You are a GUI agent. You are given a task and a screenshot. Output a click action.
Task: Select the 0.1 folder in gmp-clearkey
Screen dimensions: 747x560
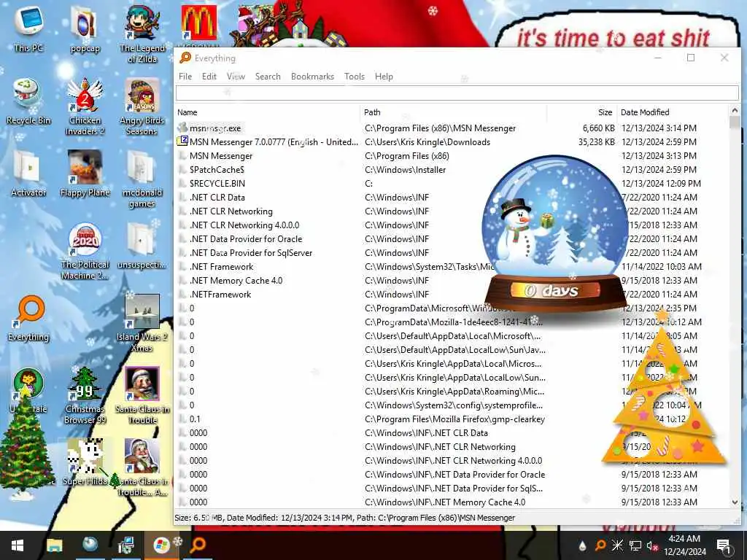click(x=452, y=419)
